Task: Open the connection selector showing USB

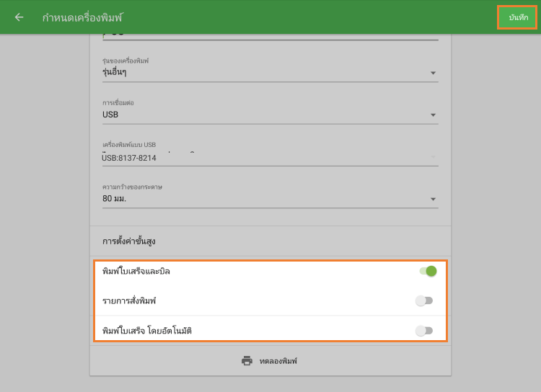Action: (x=260, y=115)
